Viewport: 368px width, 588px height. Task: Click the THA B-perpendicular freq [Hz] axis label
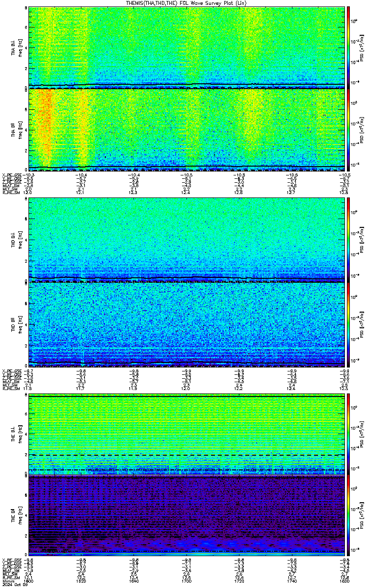coord(20,48)
